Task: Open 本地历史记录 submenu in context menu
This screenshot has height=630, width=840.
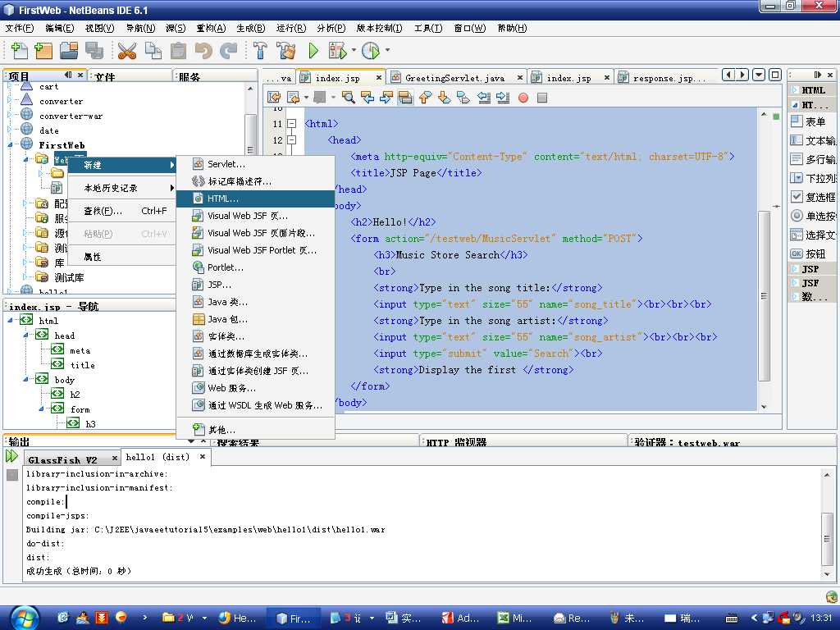Action: [122, 188]
